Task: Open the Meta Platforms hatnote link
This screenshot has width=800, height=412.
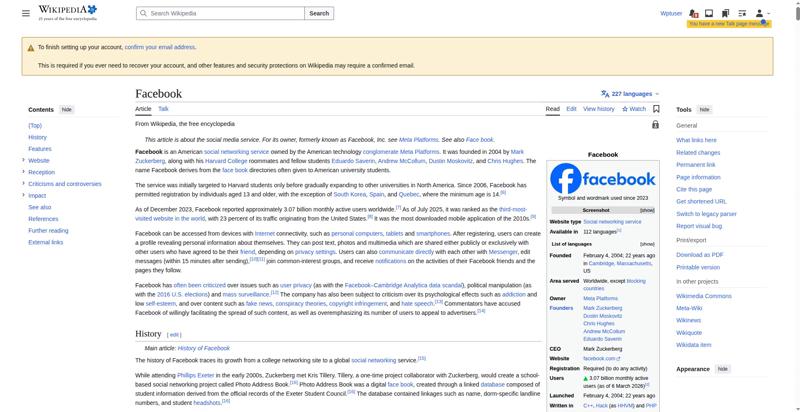Action: (x=418, y=140)
